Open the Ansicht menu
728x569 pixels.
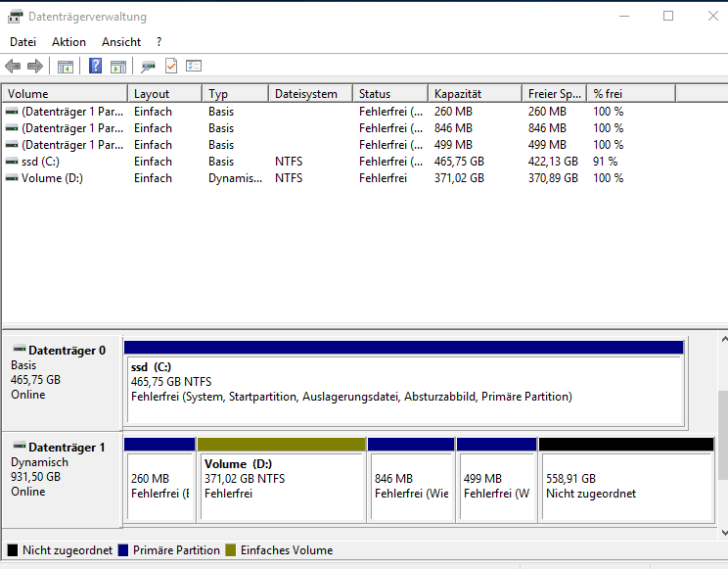(121, 42)
